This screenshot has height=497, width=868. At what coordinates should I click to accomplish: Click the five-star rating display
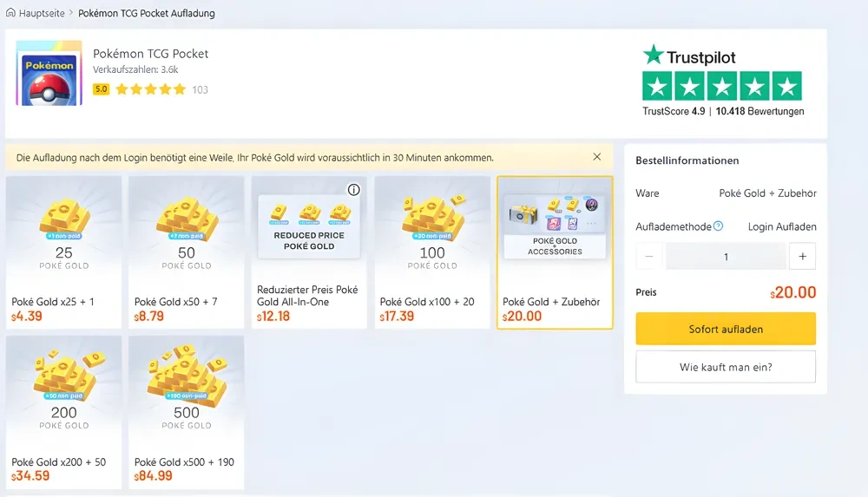(x=150, y=89)
